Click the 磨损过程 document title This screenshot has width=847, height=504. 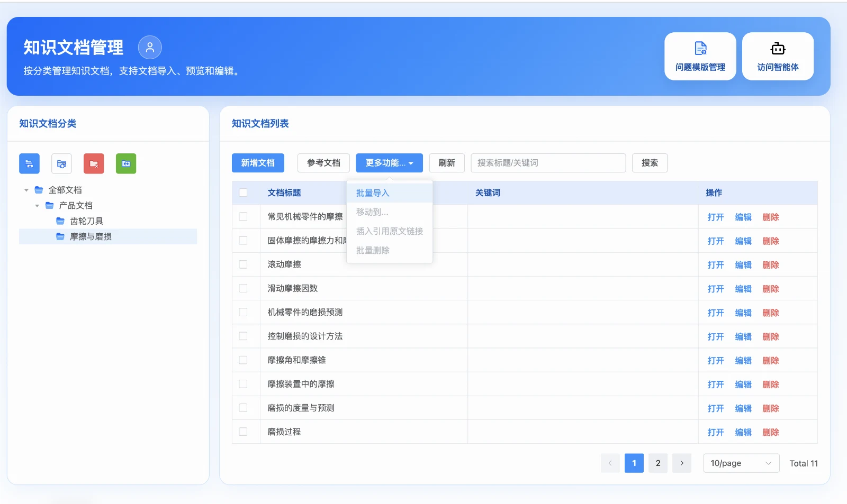[x=284, y=432]
